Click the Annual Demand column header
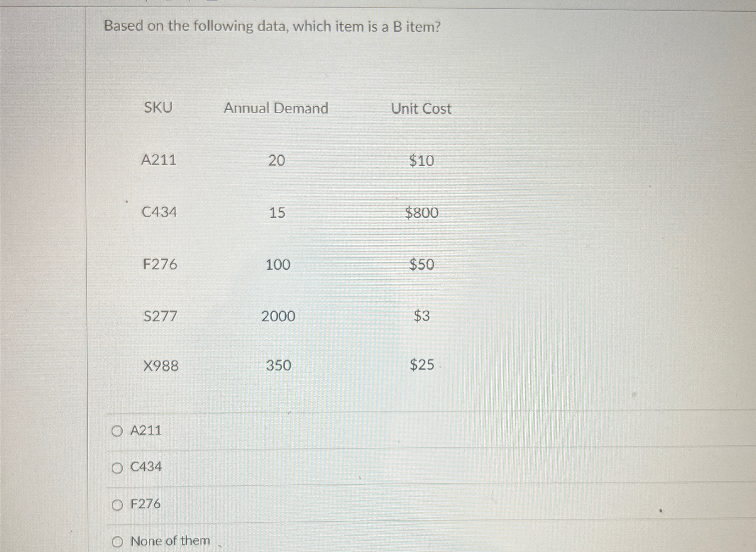The width and height of the screenshot is (756, 552). pyautogui.click(x=277, y=108)
